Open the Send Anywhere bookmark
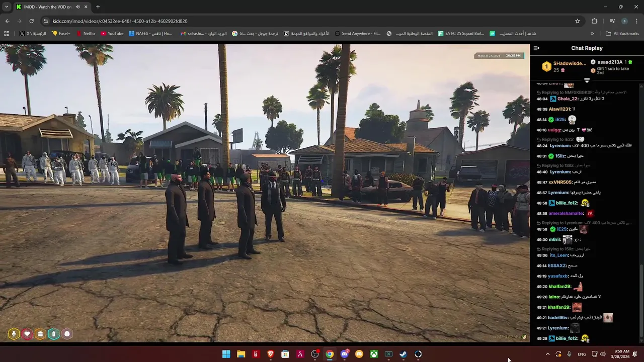Image resolution: width=644 pixels, height=362 pixels. pyautogui.click(x=357, y=34)
